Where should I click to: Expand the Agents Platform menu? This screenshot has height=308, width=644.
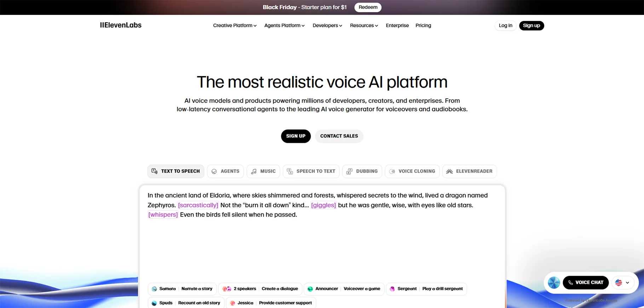(284, 25)
